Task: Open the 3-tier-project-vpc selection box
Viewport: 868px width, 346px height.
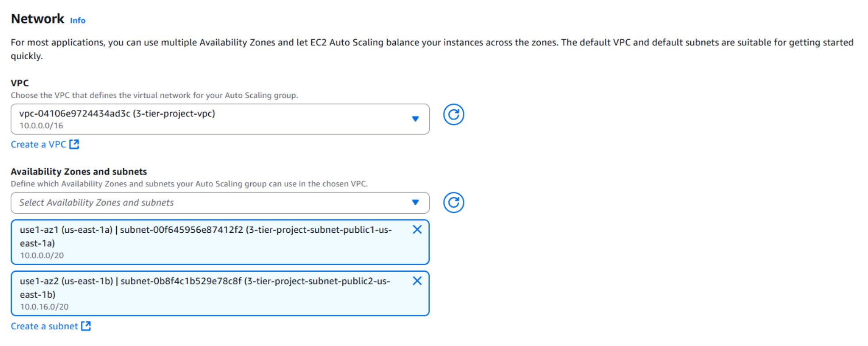Action: (212, 119)
